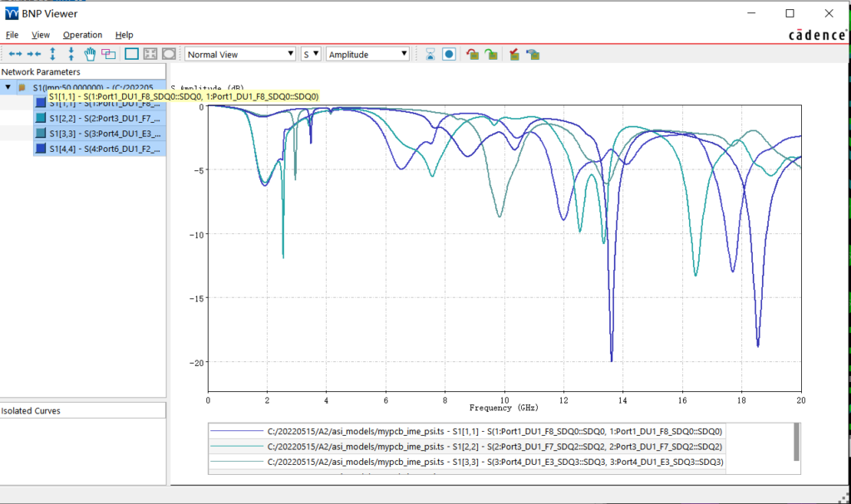Viewport: 851px width, 504px height.
Task: Activate the zoom-to-region rectangles tool
Action: click(x=109, y=54)
